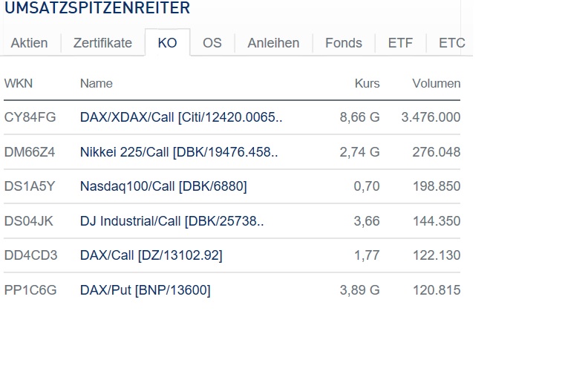Switch to the Aktien tab
Viewport: 588px width, 380px height.
pos(29,43)
